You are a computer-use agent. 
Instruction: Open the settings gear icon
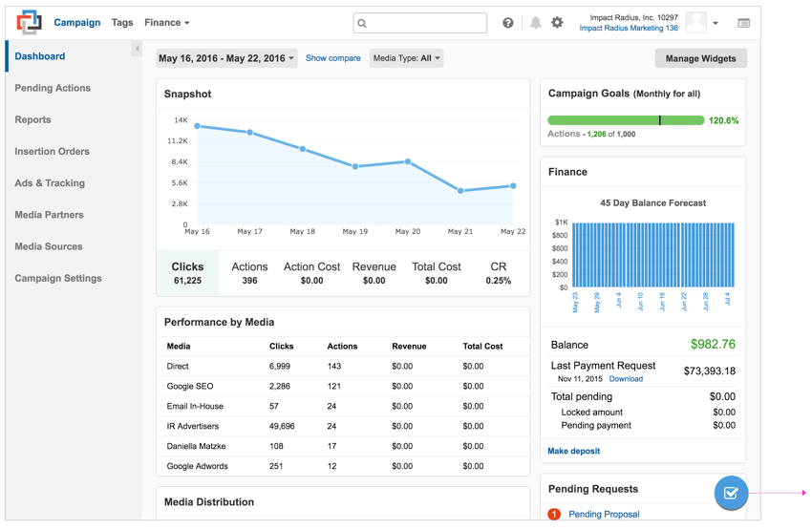pos(558,23)
